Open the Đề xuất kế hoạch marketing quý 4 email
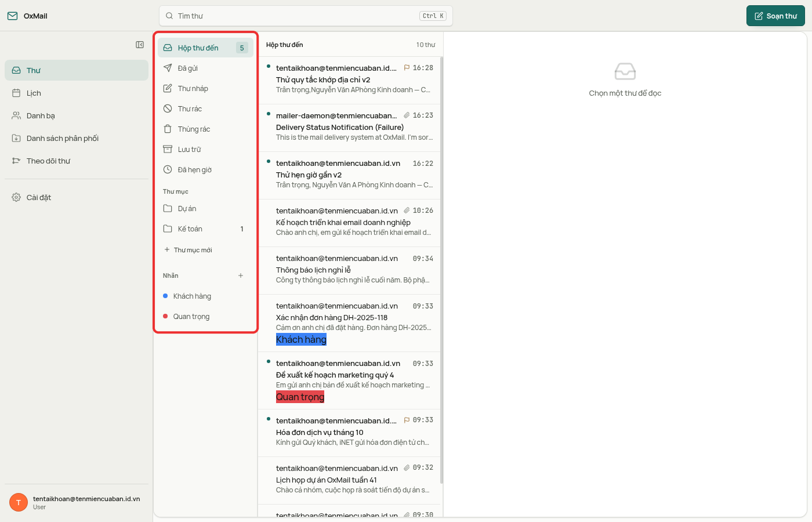This screenshot has height=522, width=812. 350,380
